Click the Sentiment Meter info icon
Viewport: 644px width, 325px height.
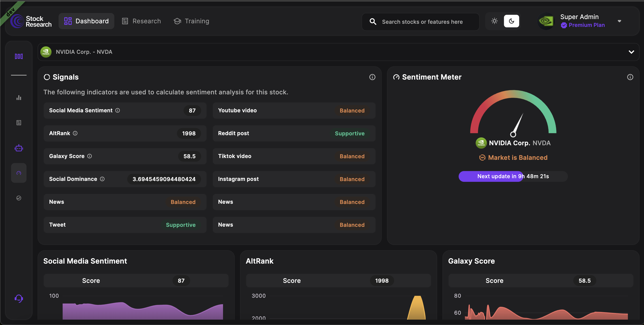pos(630,77)
